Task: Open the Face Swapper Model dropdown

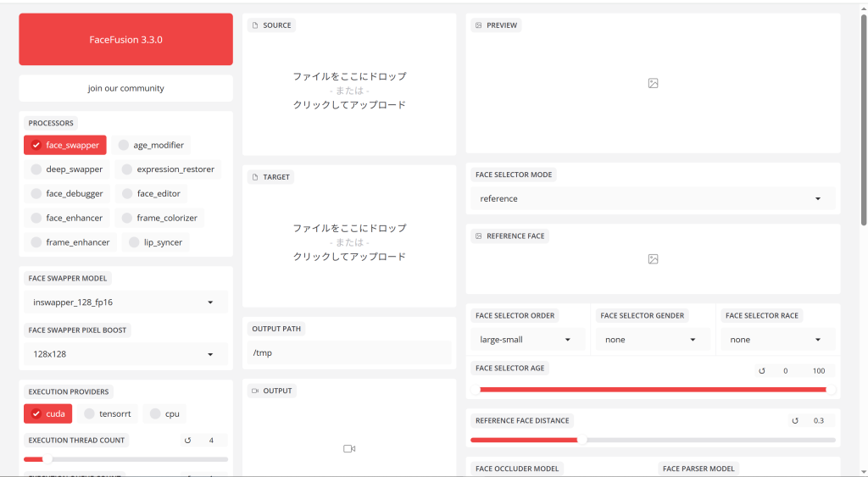Action: 125,302
